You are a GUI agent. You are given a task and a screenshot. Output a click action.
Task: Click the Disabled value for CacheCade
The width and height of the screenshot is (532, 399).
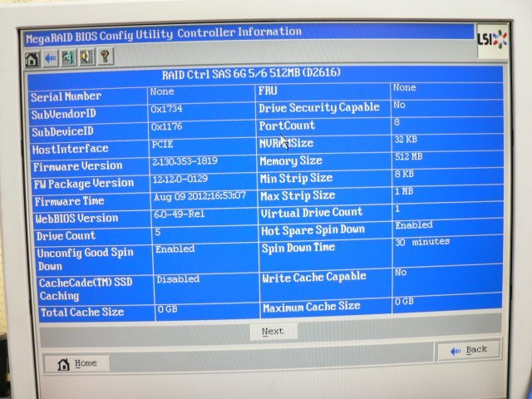178,279
